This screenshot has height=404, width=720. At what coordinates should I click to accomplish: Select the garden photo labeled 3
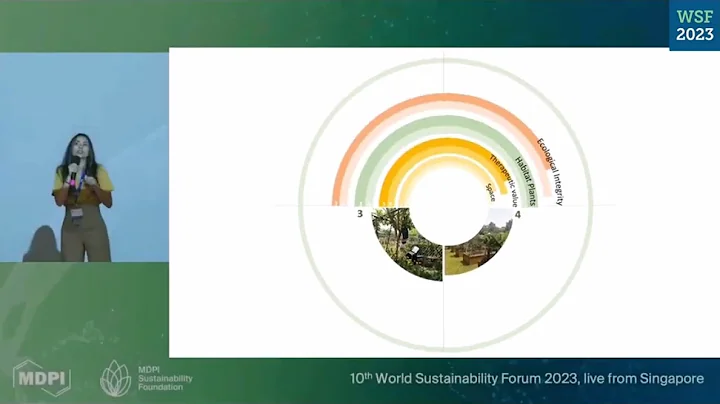pos(406,244)
